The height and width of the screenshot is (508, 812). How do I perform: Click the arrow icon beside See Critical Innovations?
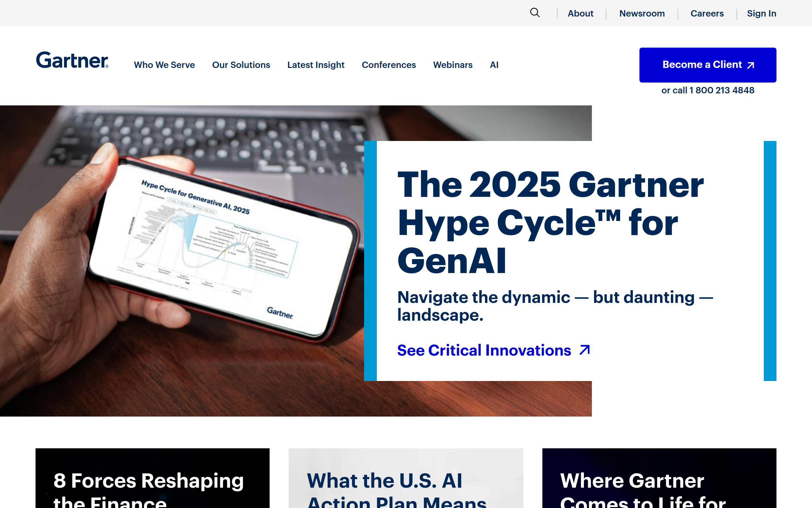tap(585, 350)
